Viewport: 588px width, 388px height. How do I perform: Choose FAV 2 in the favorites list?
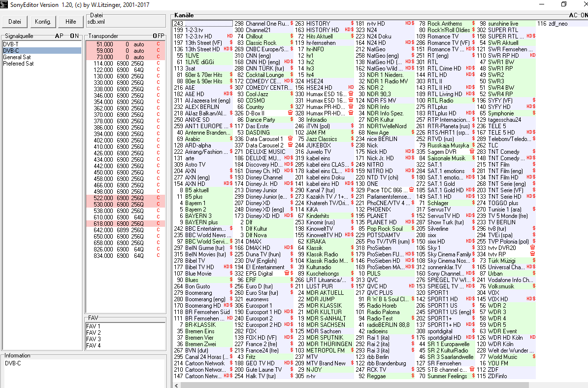click(93, 333)
